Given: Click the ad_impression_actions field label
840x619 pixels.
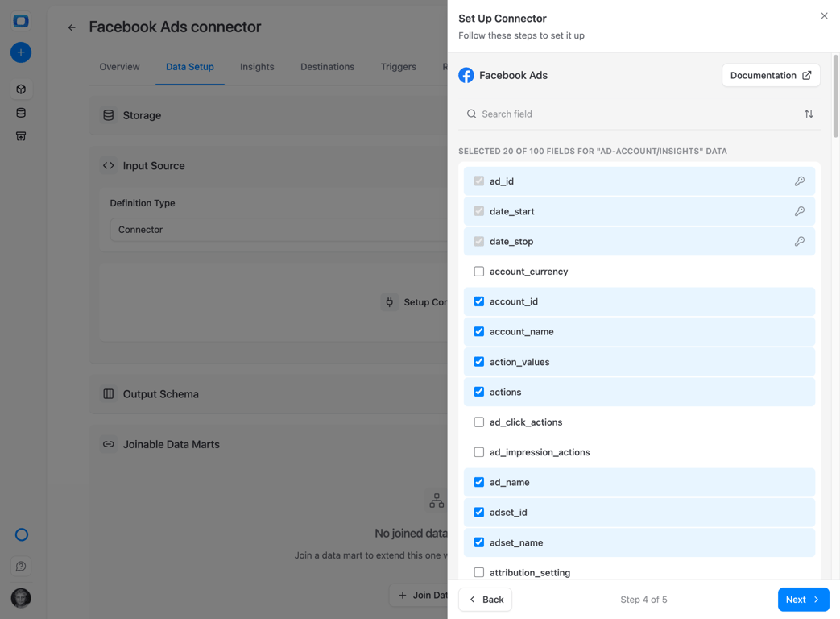Looking at the screenshot, I should [x=540, y=452].
